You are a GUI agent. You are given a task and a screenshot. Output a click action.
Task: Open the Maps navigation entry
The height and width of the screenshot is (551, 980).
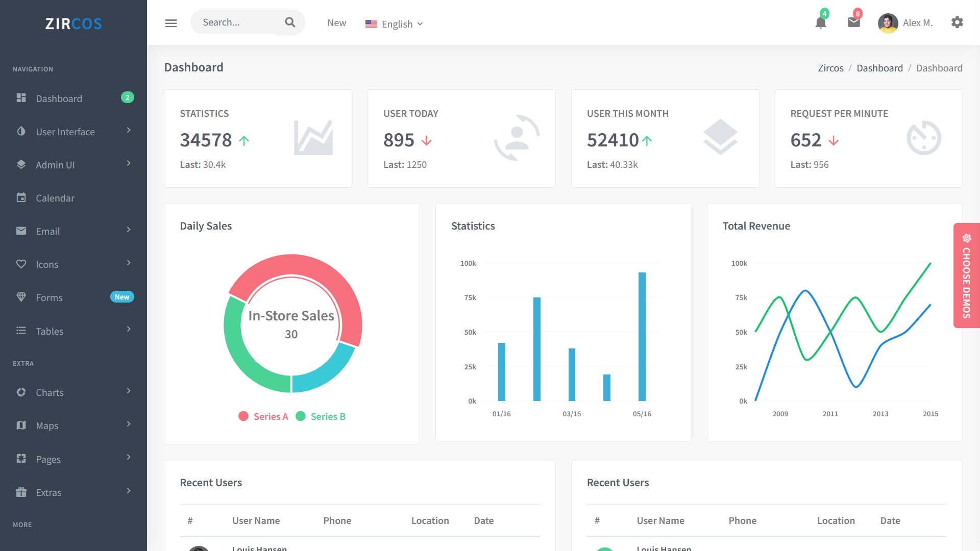coord(46,425)
